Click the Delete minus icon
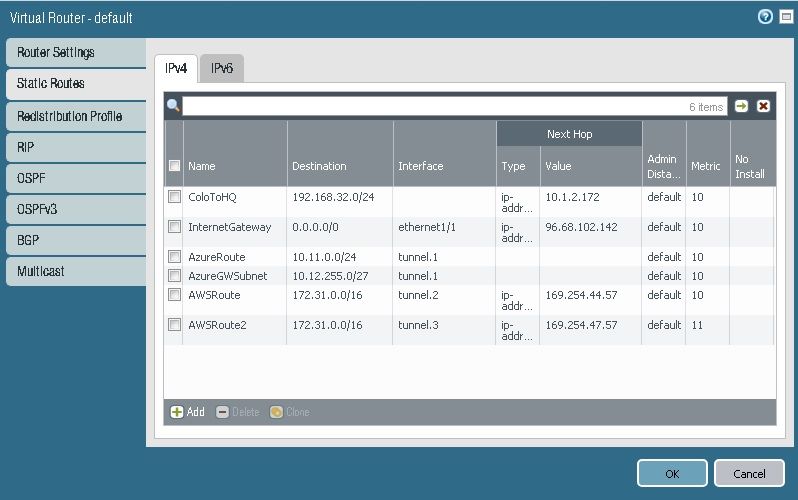 click(x=222, y=412)
